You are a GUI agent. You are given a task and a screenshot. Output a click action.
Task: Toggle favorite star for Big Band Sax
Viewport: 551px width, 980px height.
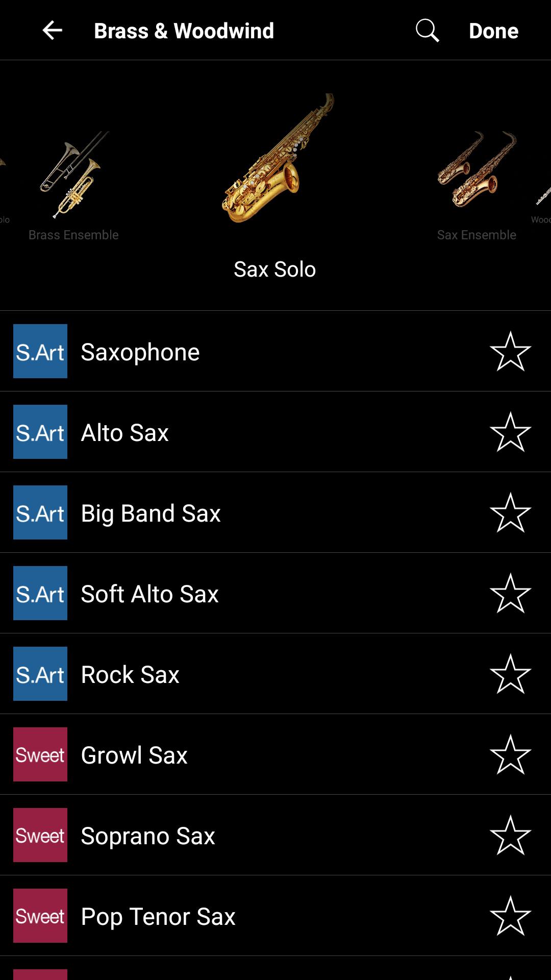510,512
